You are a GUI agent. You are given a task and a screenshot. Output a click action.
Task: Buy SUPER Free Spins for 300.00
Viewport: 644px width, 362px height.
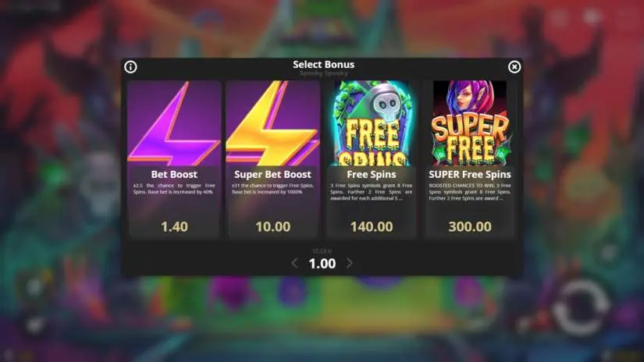point(470,226)
